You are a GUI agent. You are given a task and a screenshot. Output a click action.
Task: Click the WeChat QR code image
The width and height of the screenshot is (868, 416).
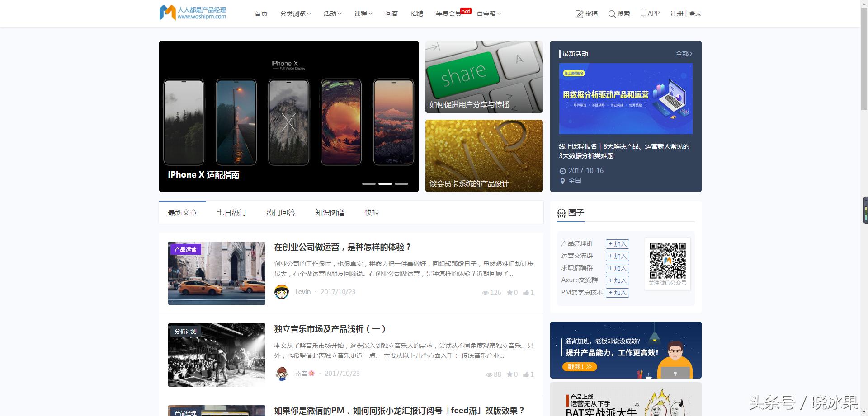pyautogui.click(x=667, y=261)
